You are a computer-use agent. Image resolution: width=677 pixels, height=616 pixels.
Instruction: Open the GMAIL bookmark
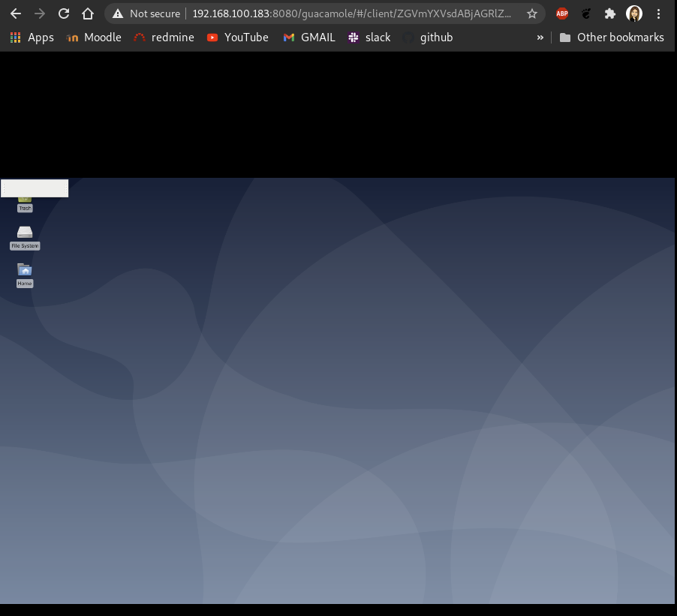(x=309, y=37)
